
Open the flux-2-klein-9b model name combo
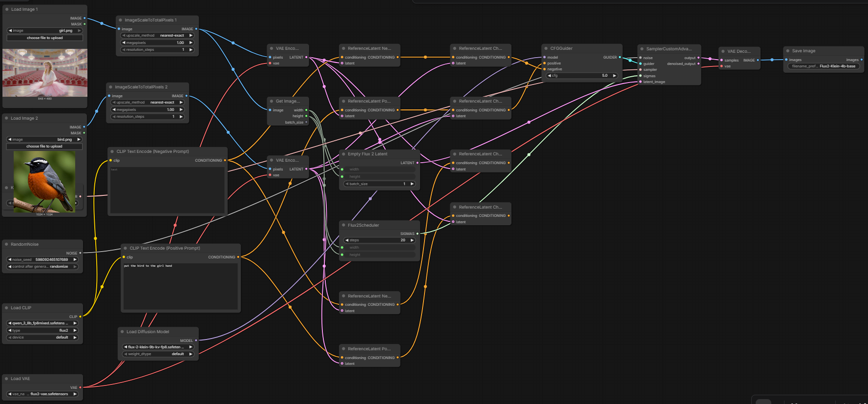[x=158, y=347]
